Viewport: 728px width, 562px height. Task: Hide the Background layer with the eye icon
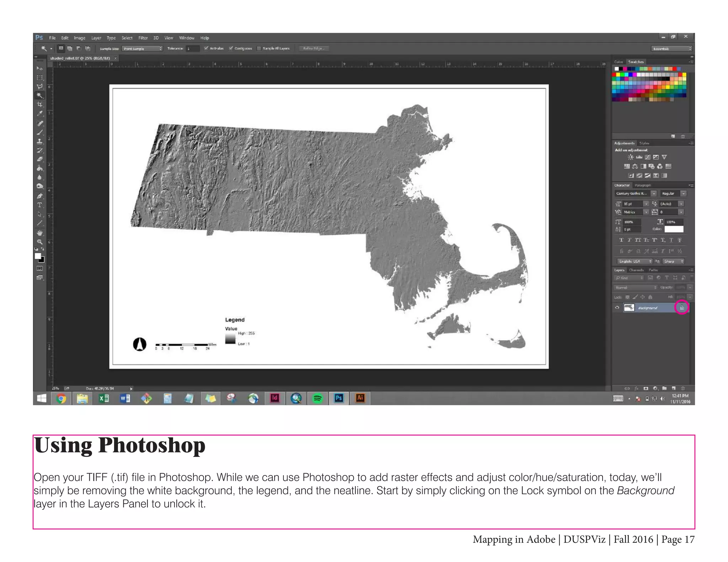click(617, 308)
